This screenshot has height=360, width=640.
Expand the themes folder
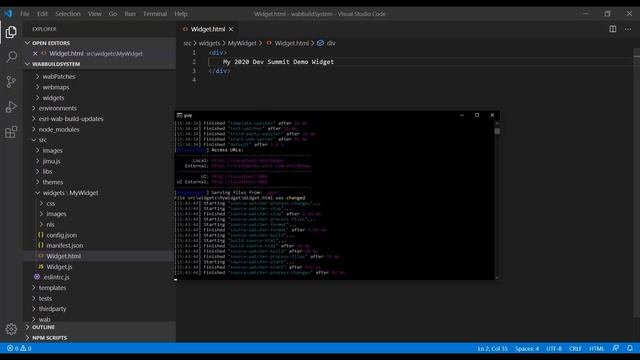click(x=53, y=182)
